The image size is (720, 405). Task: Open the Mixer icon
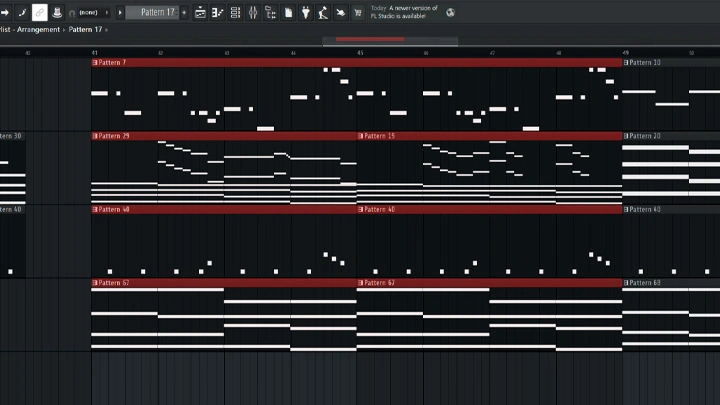click(253, 13)
